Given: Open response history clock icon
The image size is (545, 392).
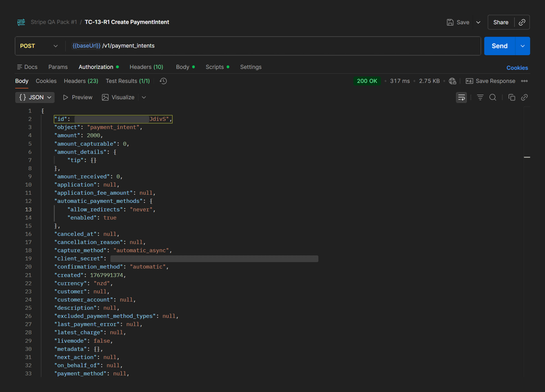Looking at the screenshot, I should pyautogui.click(x=163, y=81).
